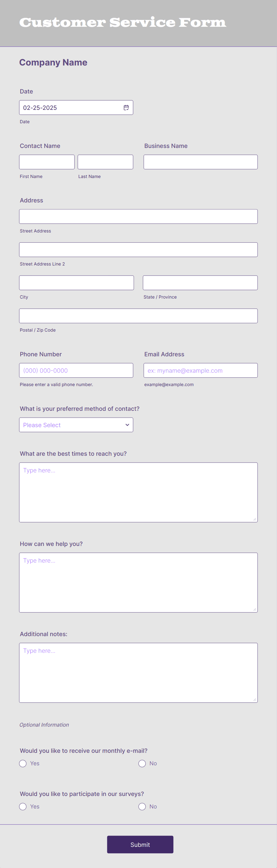Click the City input field
Screen dimensions: 277x868
(x=77, y=283)
